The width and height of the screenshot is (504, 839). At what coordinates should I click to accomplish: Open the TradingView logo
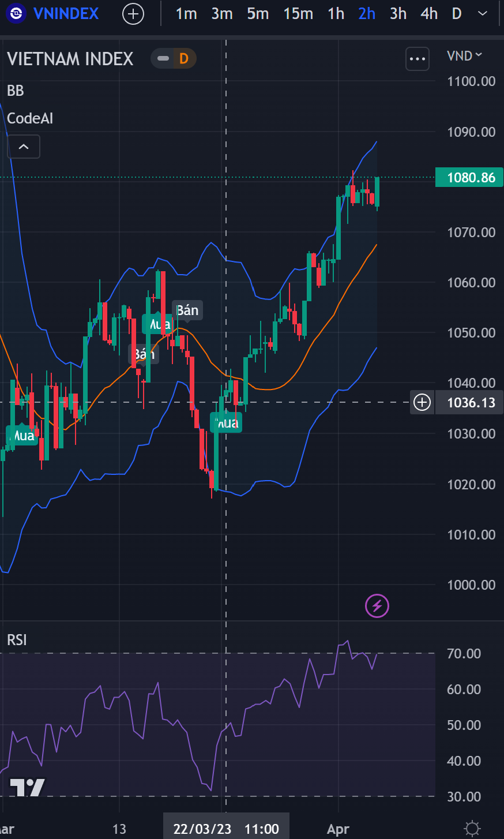tap(27, 787)
